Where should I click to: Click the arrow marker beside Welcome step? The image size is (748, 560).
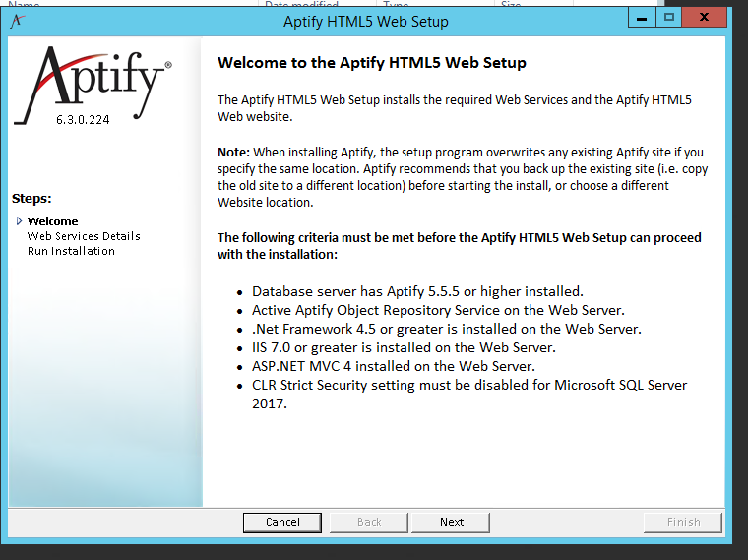click(x=19, y=220)
